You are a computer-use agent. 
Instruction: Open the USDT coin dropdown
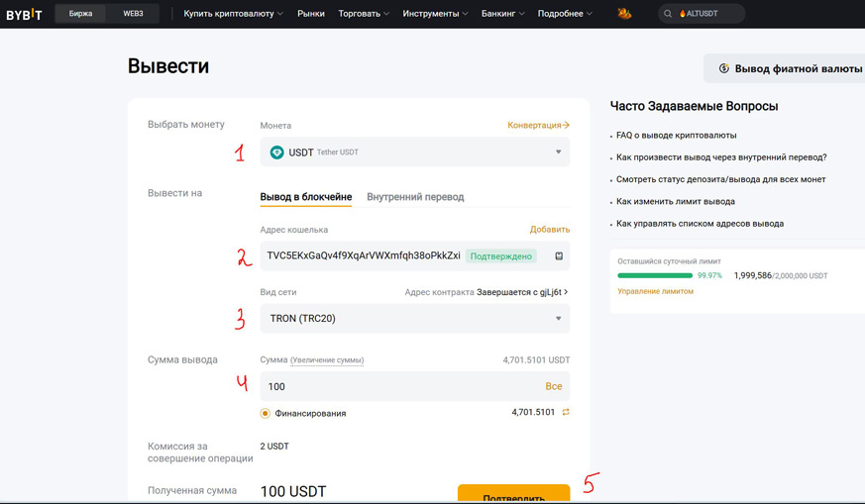point(415,152)
